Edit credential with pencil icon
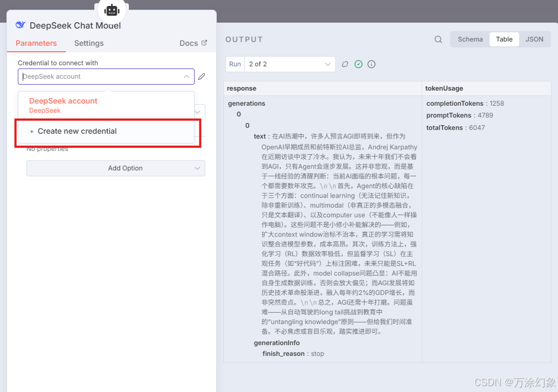The width and height of the screenshot is (558, 392). click(x=202, y=77)
